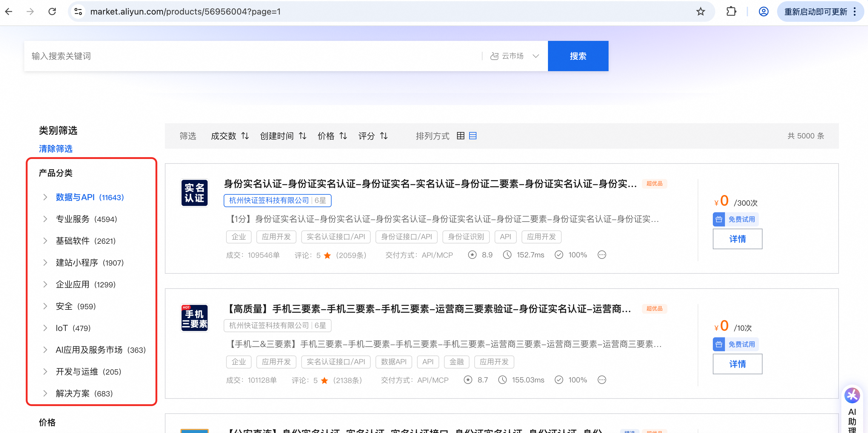Expand the 数据与API category

click(x=45, y=197)
